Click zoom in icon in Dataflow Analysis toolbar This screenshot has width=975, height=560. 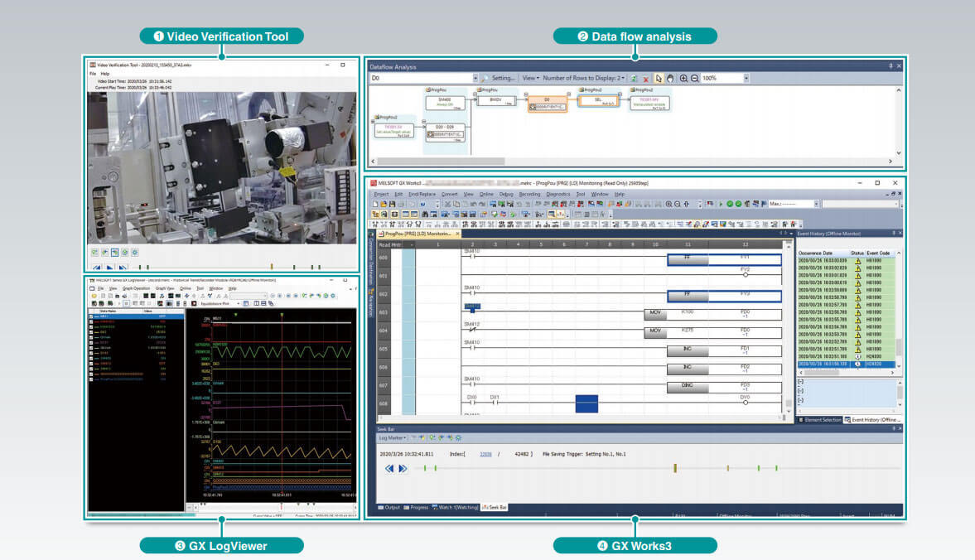coord(683,78)
